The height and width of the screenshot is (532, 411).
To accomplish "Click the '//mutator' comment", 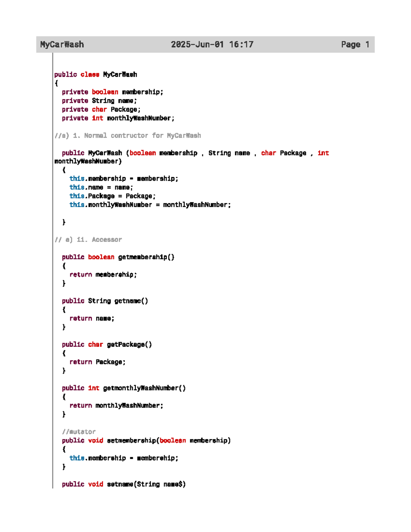I will pyautogui.click(x=79, y=432).
